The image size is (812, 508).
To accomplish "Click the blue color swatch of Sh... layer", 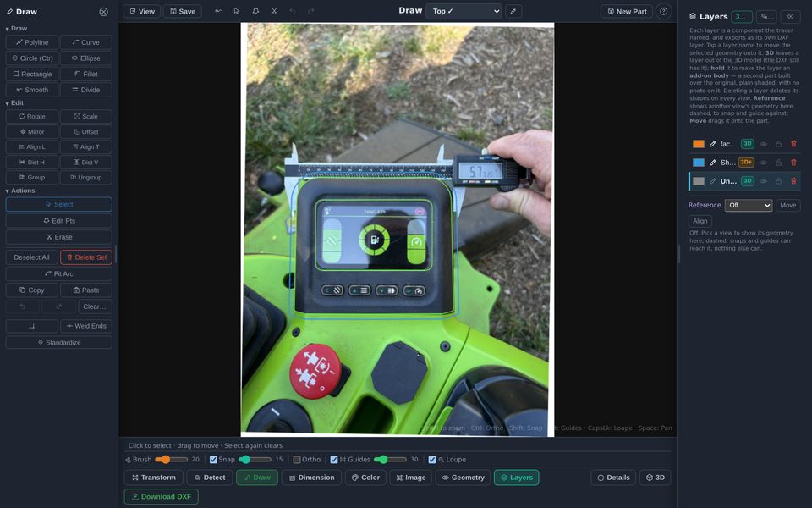I will [699, 163].
